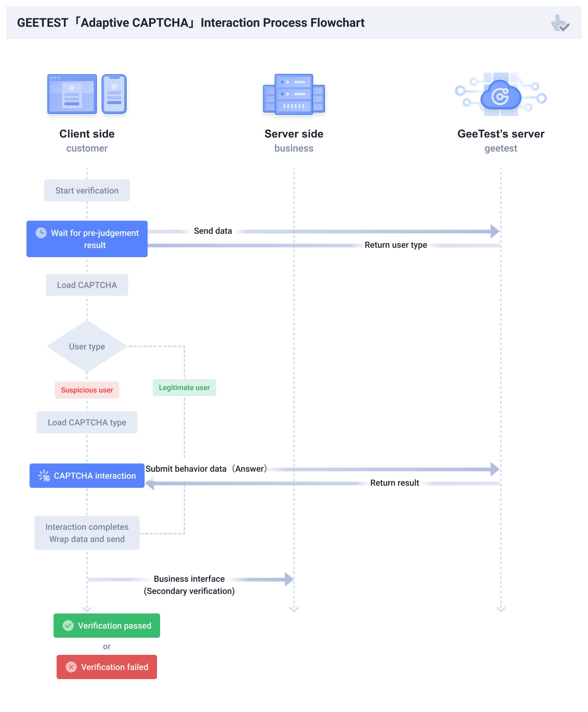
Task: Click the clock icon in the pre-judgement box
Action: click(41, 232)
